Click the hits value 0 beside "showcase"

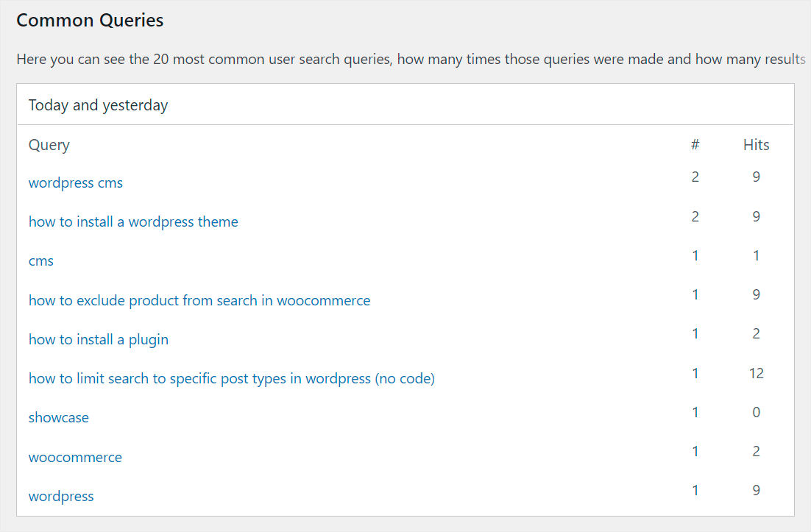(756, 412)
